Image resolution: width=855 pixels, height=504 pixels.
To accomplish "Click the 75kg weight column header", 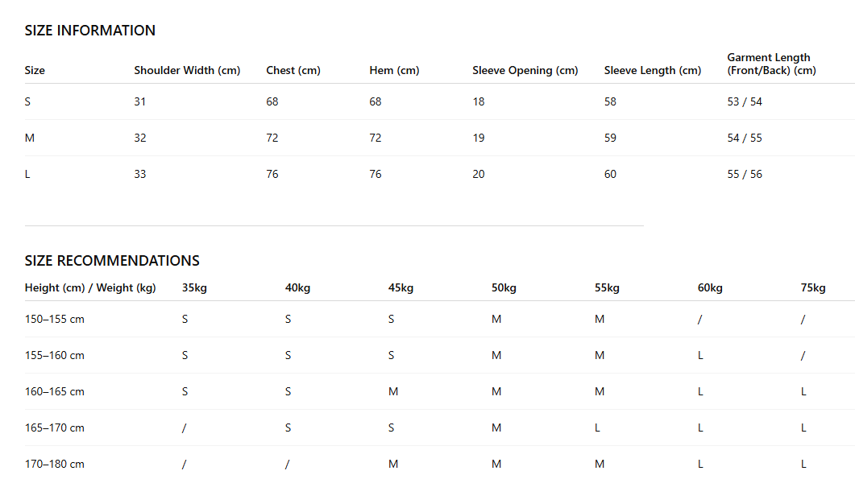I will point(813,287).
